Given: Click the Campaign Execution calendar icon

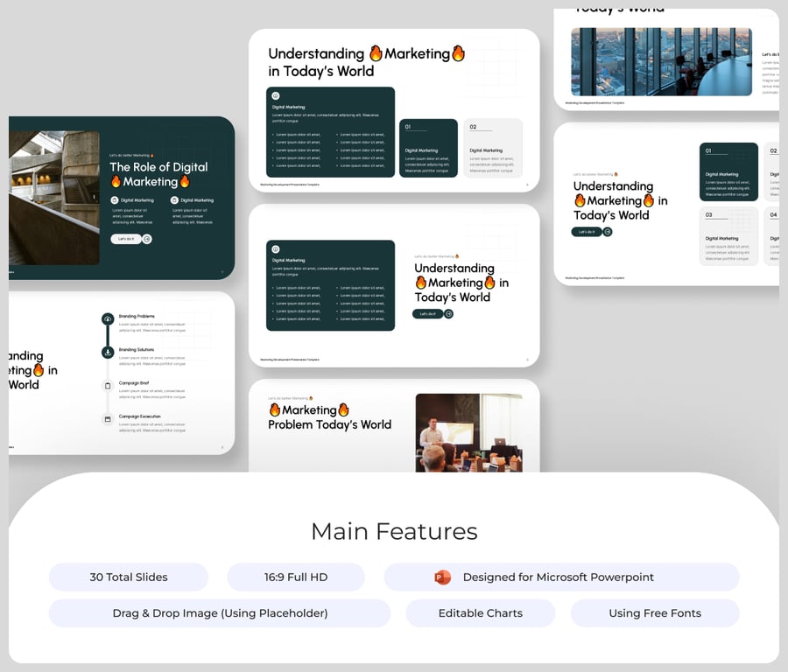Looking at the screenshot, I should [108, 419].
